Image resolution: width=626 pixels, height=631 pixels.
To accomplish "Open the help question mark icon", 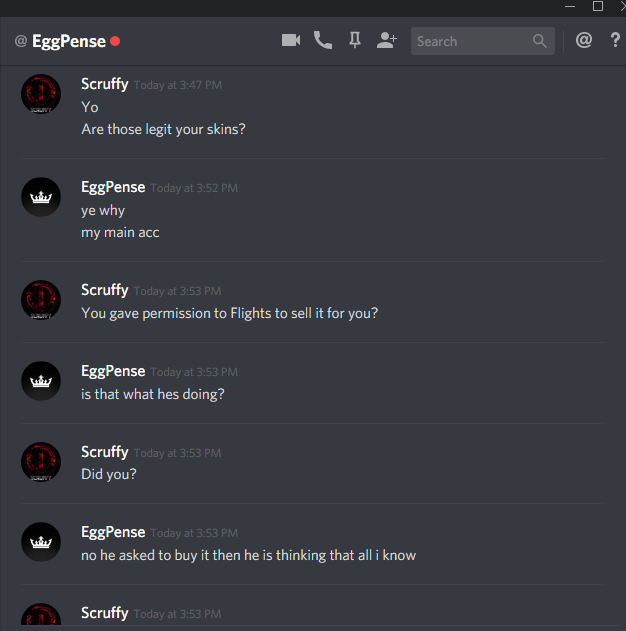I will coord(615,40).
